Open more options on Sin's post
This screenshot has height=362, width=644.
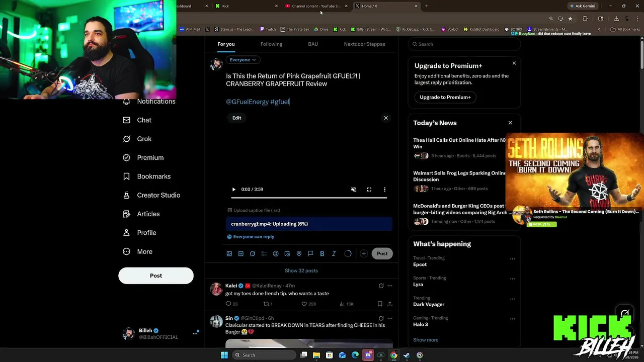389,319
